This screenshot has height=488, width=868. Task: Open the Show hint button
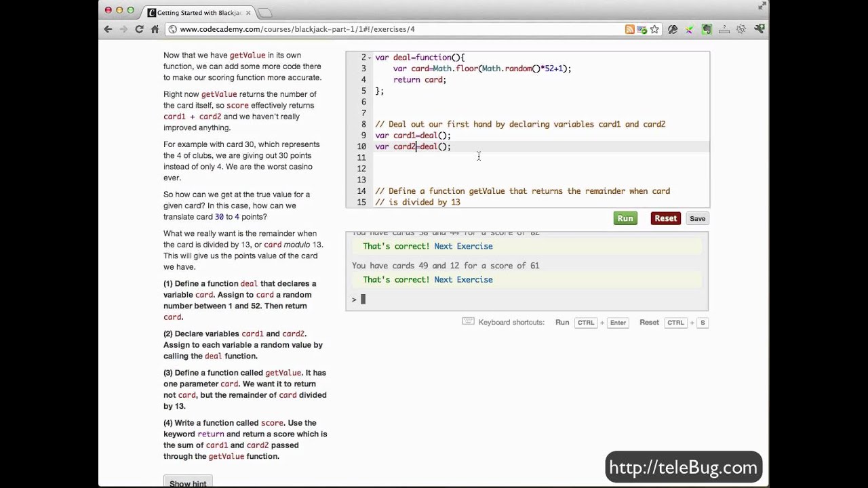click(188, 483)
